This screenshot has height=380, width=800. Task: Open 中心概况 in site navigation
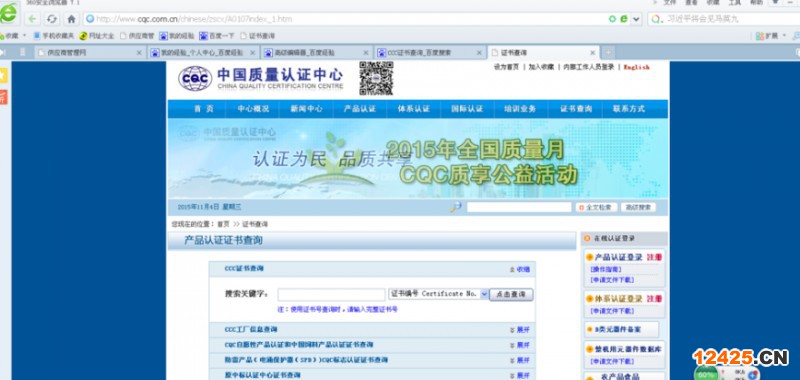pyautogui.click(x=253, y=109)
